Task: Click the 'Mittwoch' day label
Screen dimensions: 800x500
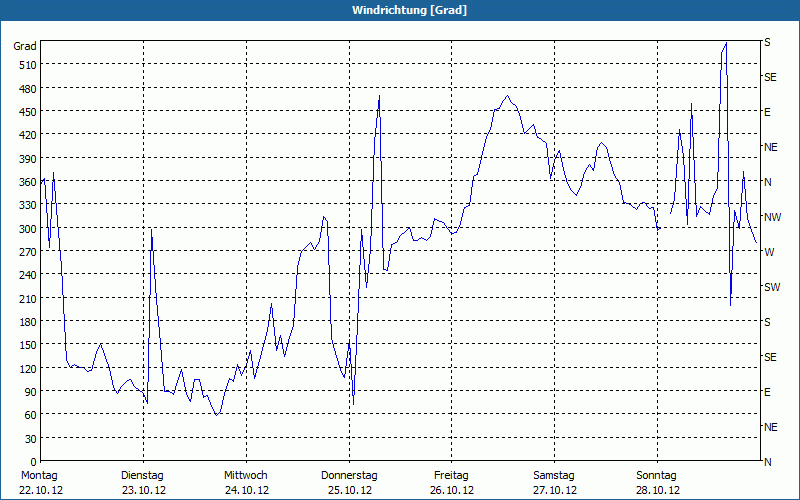Action: pyautogui.click(x=246, y=476)
